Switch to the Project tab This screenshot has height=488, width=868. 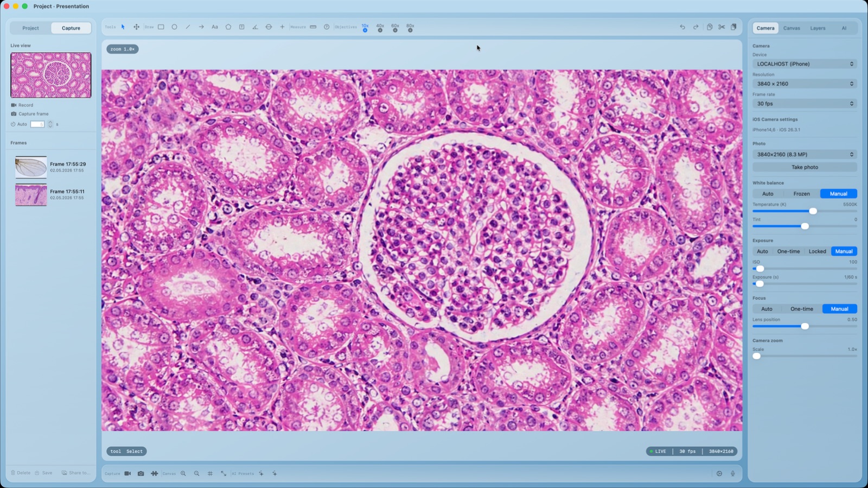pyautogui.click(x=30, y=28)
